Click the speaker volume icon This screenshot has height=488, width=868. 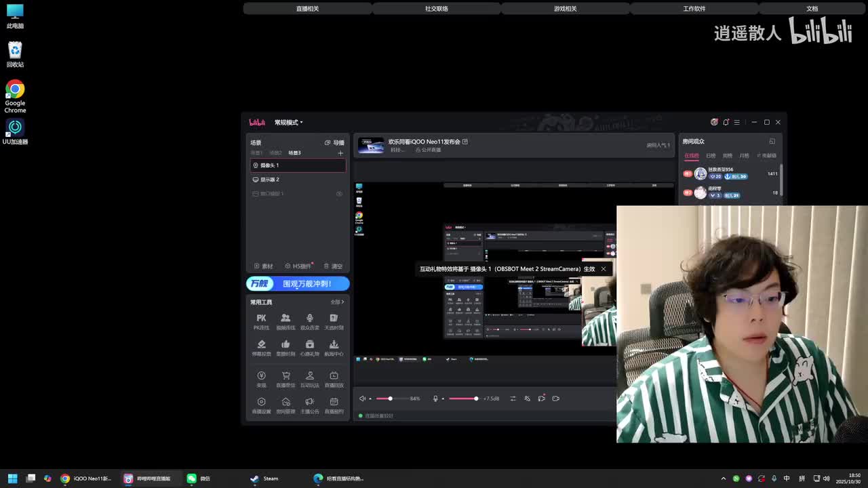[x=362, y=399]
